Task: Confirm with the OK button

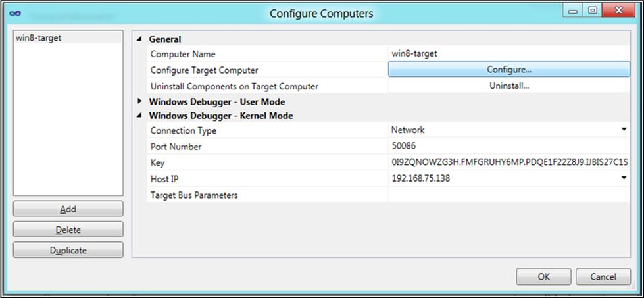Action: point(543,276)
